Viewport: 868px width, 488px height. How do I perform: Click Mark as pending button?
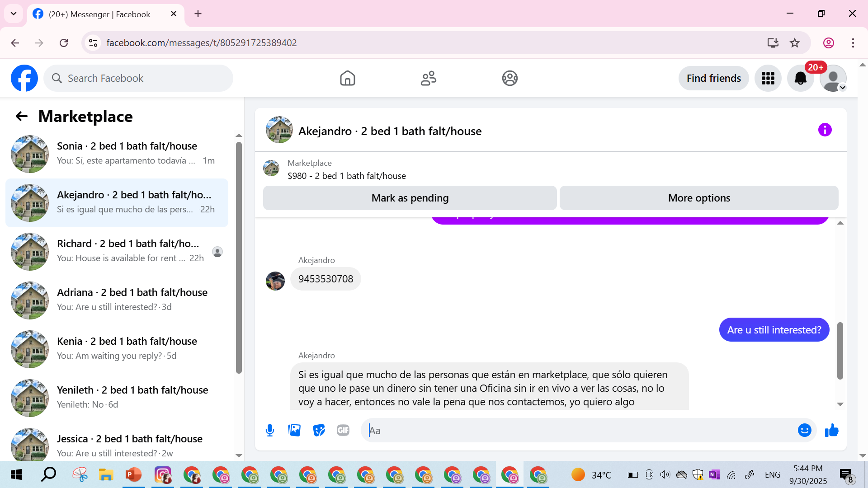pyautogui.click(x=410, y=198)
